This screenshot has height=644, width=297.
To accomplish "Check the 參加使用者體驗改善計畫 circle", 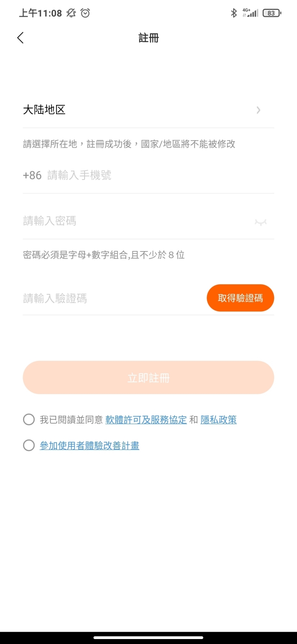I will [x=29, y=445].
